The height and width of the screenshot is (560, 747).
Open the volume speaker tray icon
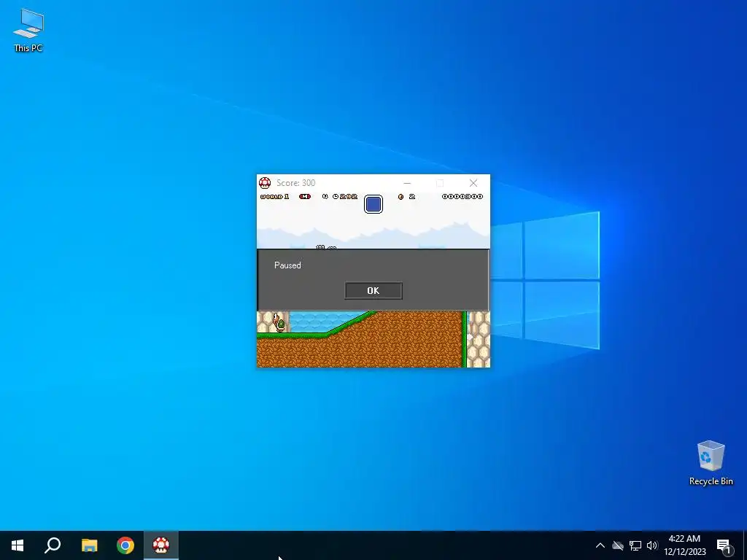coord(652,545)
